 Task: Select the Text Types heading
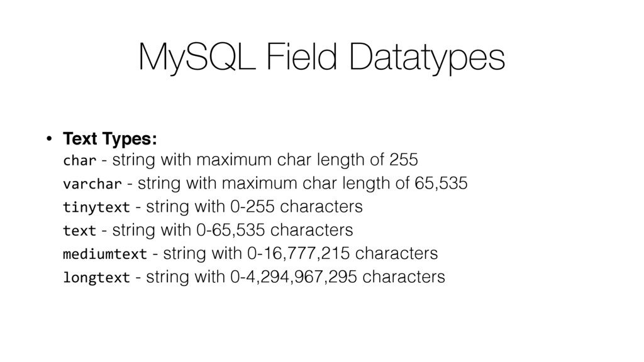109,139
